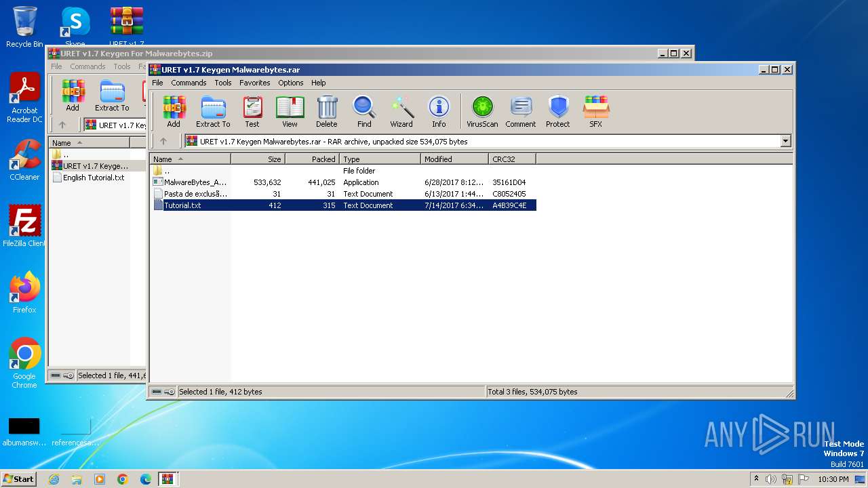The width and height of the screenshot is (868, 488).
Task: Click Extract To in front WinRAR window
Action: pos(213,112)
